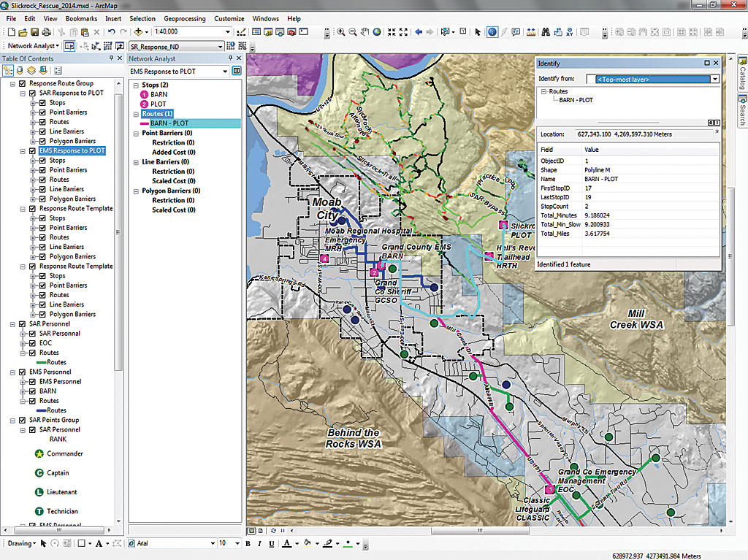Click the Bold text formatting button
Screen dimensions: 748x560
coord(248,544)
